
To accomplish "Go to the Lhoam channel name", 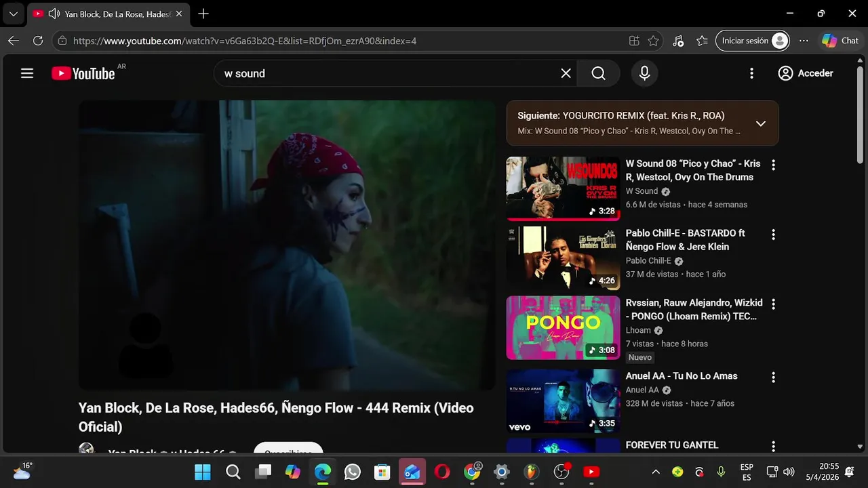I will click(638, 330).
